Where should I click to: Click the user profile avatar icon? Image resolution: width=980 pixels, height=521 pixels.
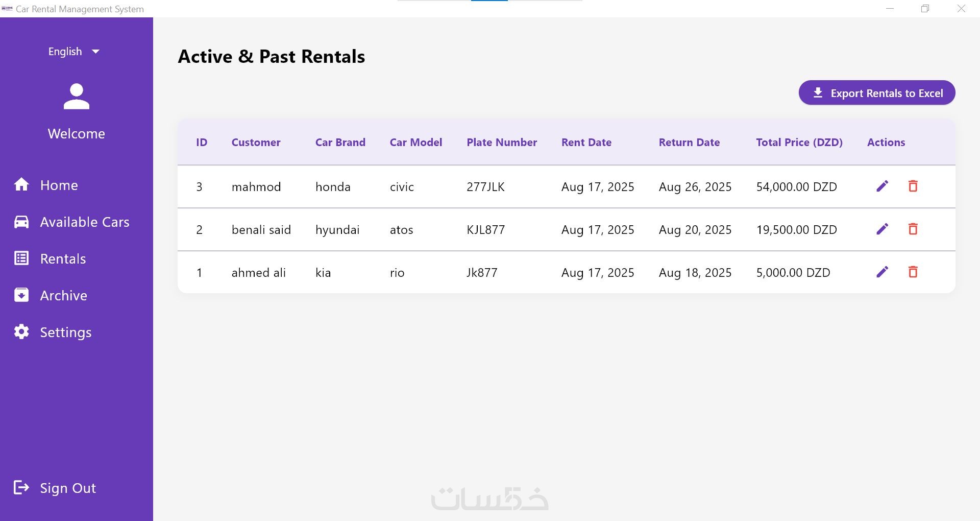77,97
